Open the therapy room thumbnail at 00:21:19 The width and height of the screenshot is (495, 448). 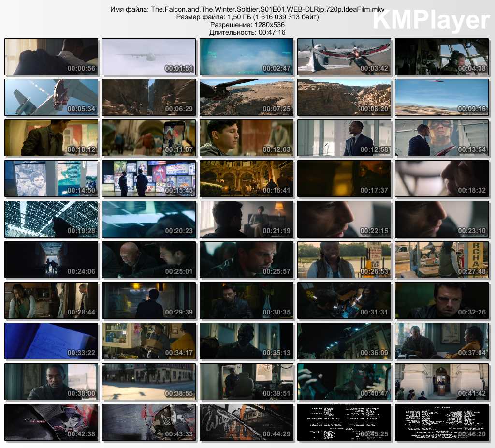[247, 219]
